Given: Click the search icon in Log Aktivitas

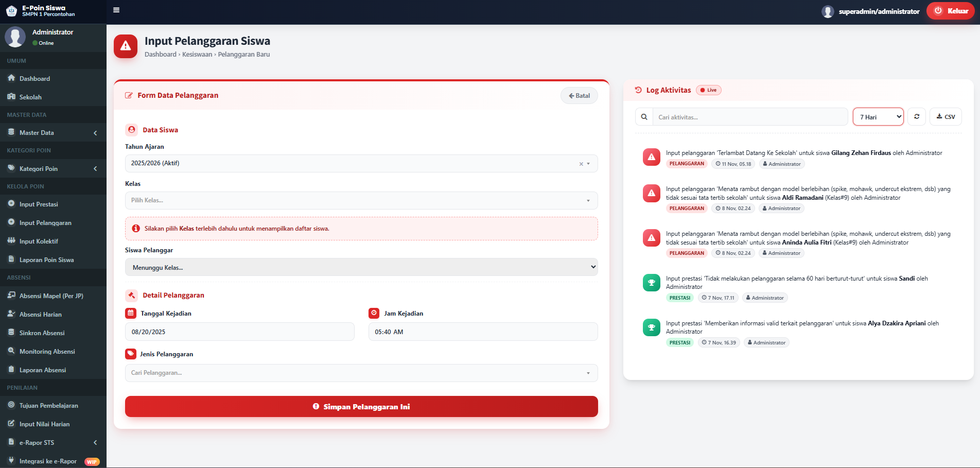Looking at the screenshot, I should (x=644, y=116).
